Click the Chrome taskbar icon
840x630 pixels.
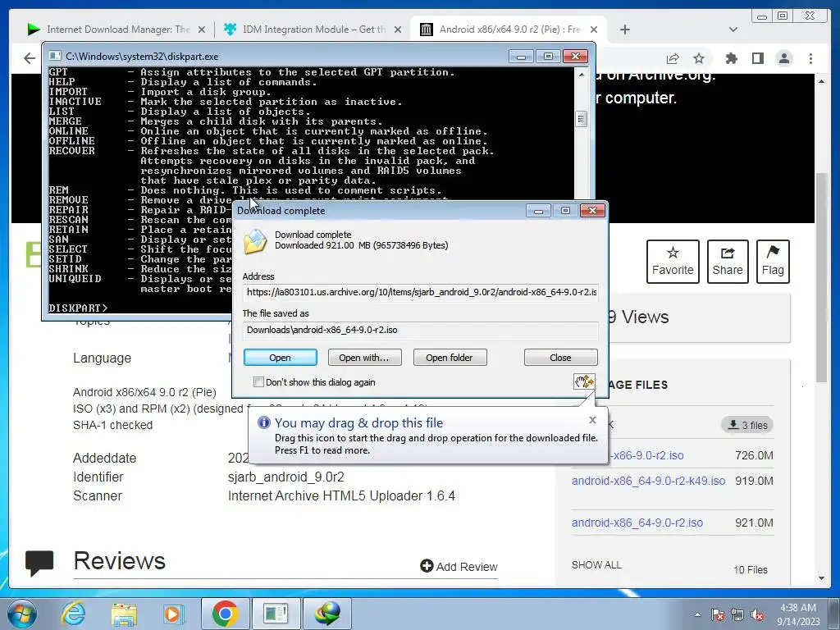pos(226,614)
